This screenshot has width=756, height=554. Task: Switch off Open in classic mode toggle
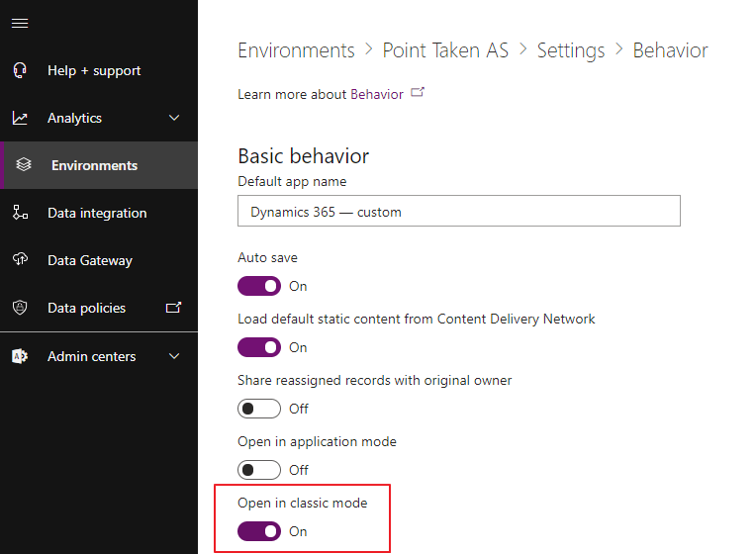[259, 531]
